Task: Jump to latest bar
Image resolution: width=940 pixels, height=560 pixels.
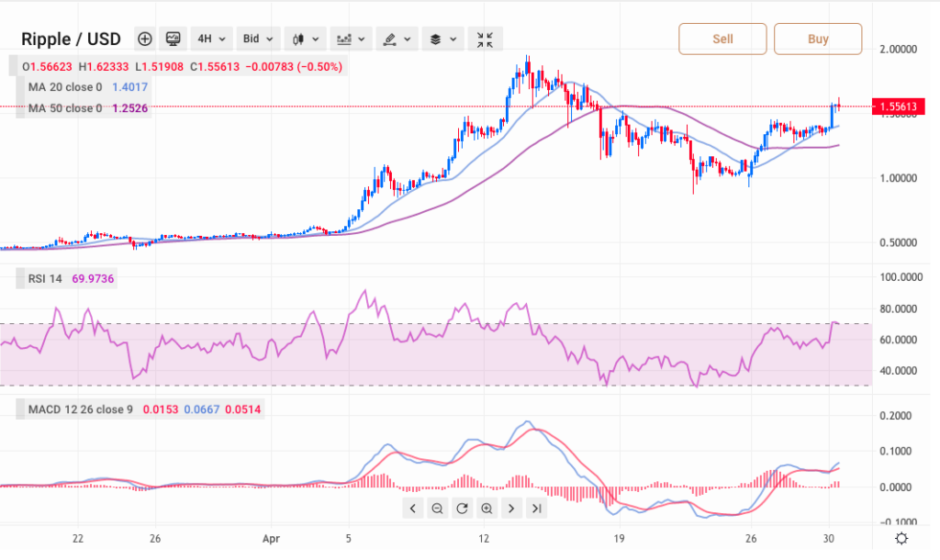Action: click(x=536, y=509)
